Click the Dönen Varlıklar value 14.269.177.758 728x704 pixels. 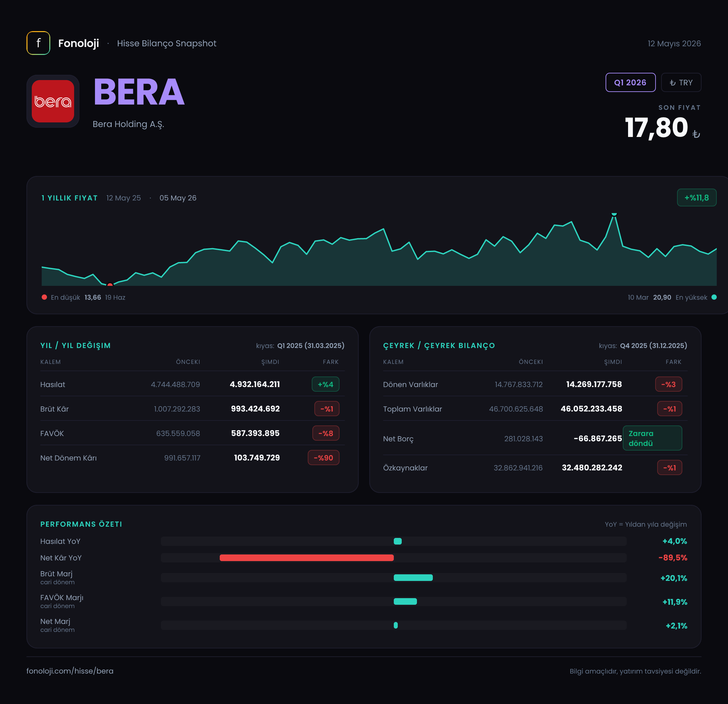(594, 384)
